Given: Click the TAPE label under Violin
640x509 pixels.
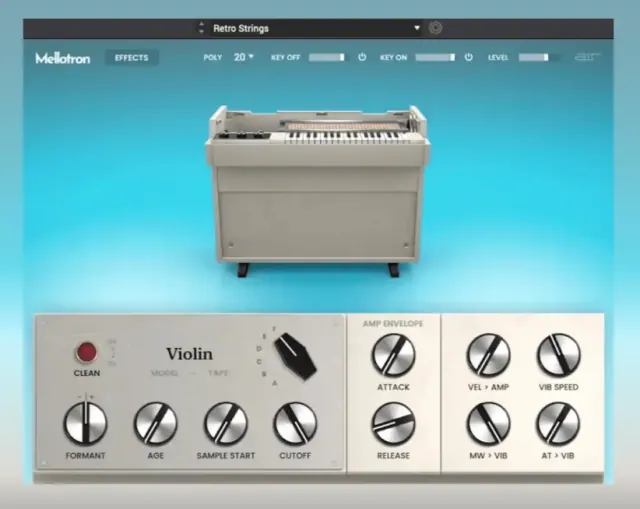Looking at the screenshot, I should pyautogui.click(x=218, y=373).
